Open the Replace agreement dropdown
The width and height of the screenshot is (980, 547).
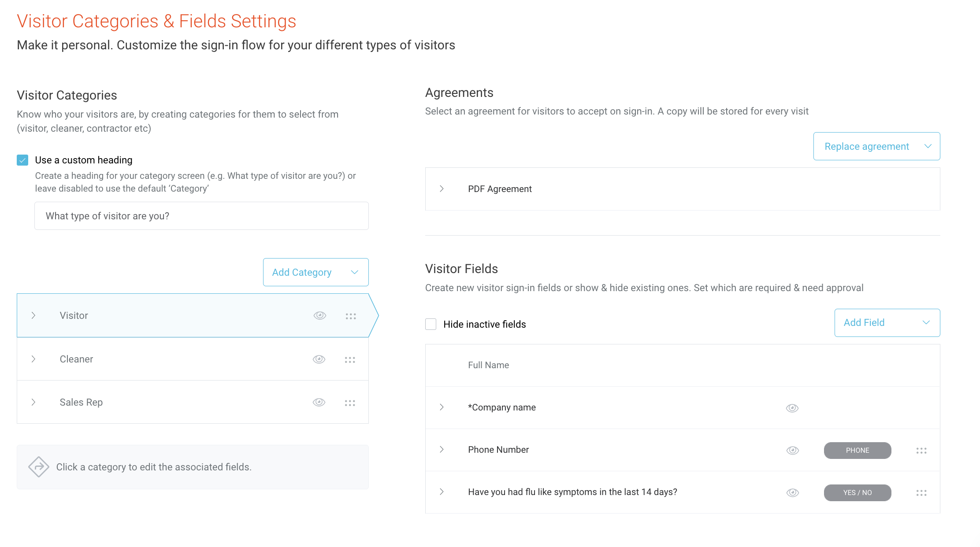pyautogui.click(x=876, y=146)
